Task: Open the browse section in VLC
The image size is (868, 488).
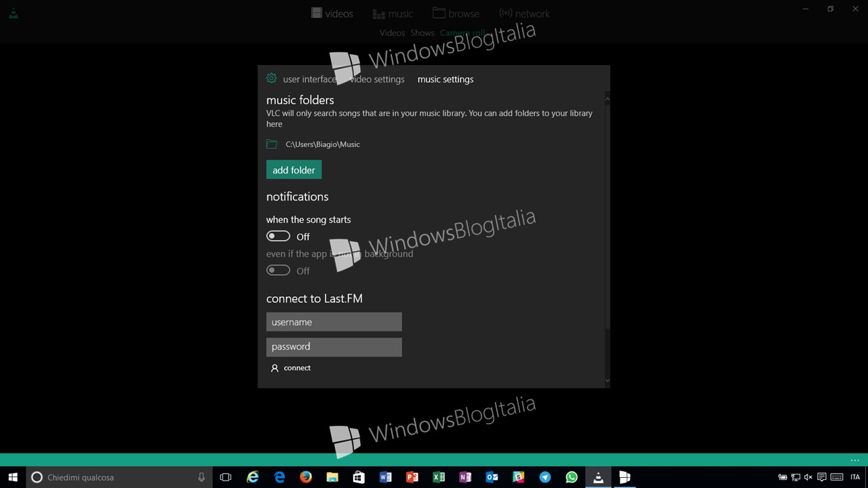Action: [x=456, y=14]
